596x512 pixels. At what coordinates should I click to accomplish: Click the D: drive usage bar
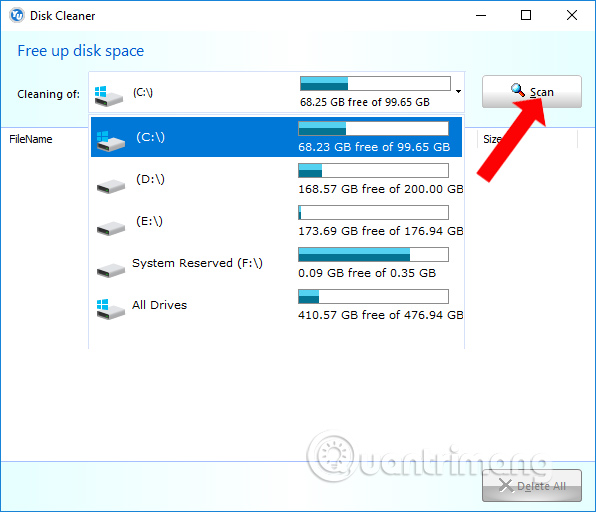373,170
